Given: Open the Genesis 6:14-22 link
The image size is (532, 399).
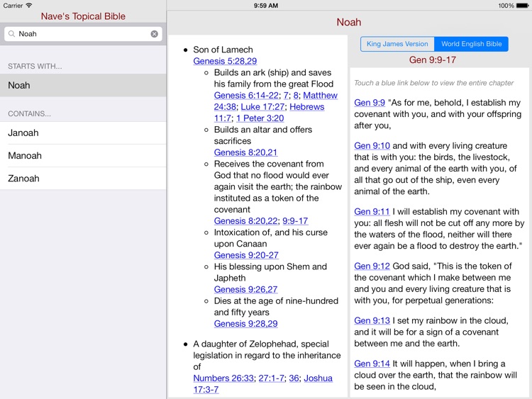Looking at the screenshot, I should pyautogui.click(x=246, y=95).
